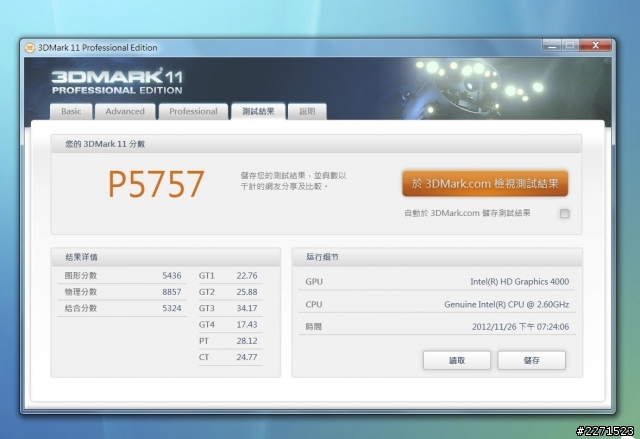640x439 pixels.
Task: Click the GT4 result 17.43
Action: click(x=247, y=325)
